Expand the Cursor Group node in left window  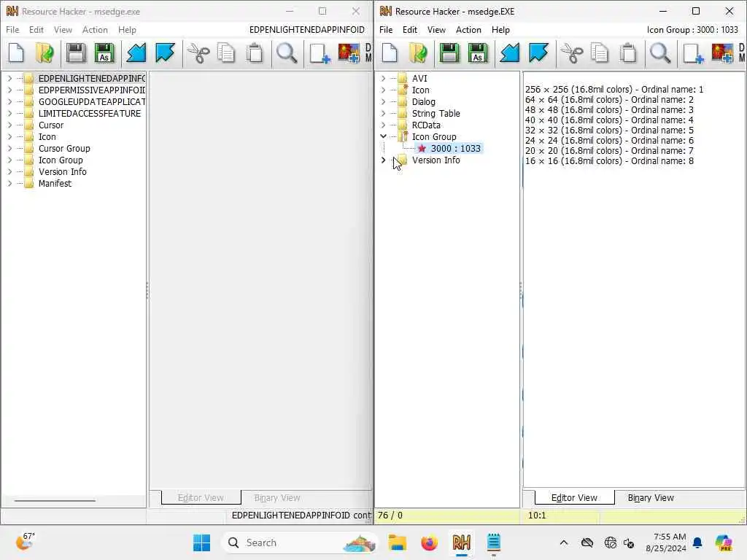click(x=9, y=148)
